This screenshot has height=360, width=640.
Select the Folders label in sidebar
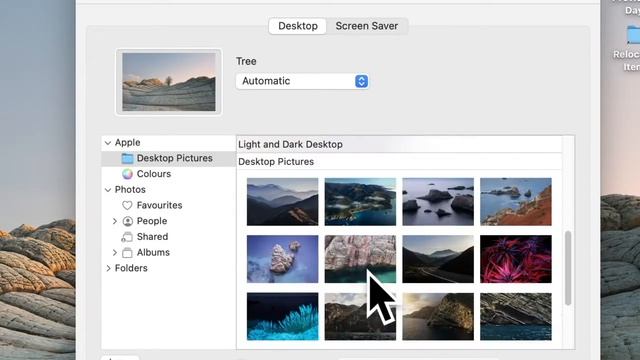click(131, 268)
